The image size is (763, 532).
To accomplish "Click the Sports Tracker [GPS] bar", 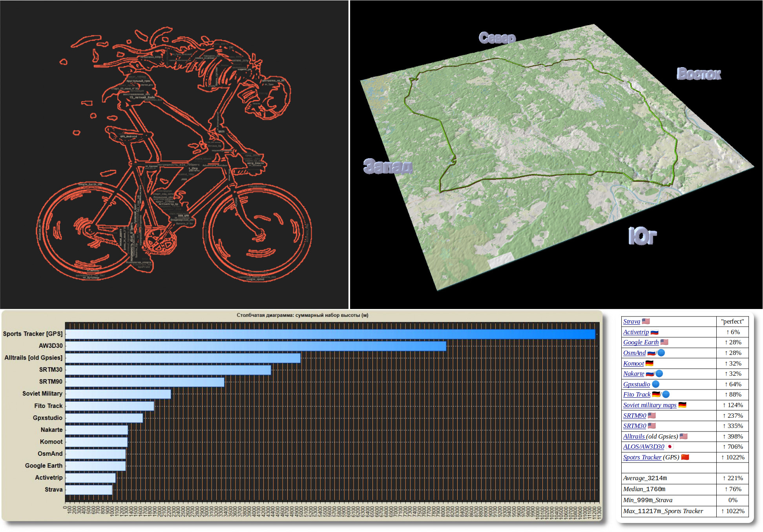I will pos(330,334).
